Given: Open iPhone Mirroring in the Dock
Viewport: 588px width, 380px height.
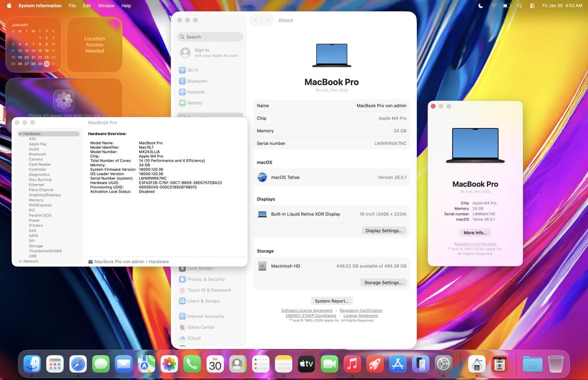Looking at the screenshot, I should [x=421, y=364].
